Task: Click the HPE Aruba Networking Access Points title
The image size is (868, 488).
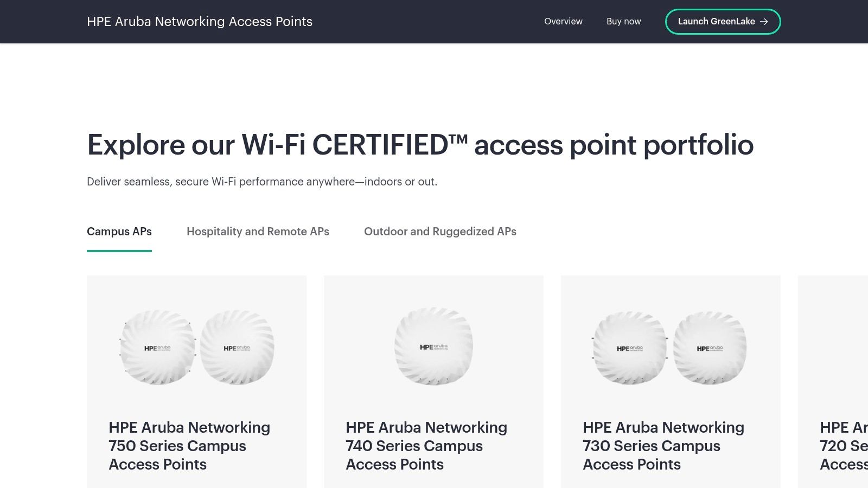Action: [x=200, y=22]
